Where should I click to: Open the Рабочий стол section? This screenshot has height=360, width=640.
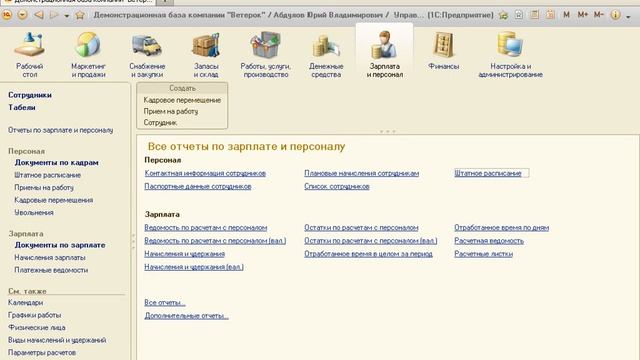tap(29, 55)
